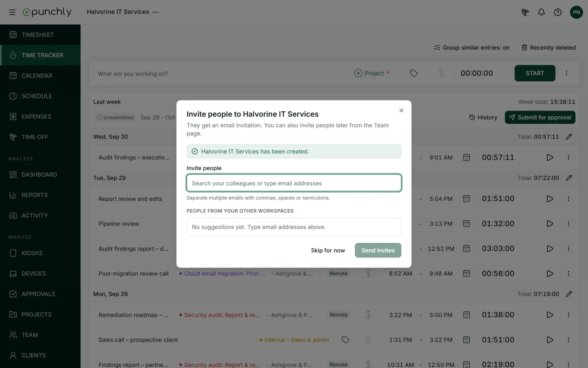The image size is (588, 368).
Task: Open the workspace options ellipsis next to Halvorine IT Services
Action: tap(156, 12)
